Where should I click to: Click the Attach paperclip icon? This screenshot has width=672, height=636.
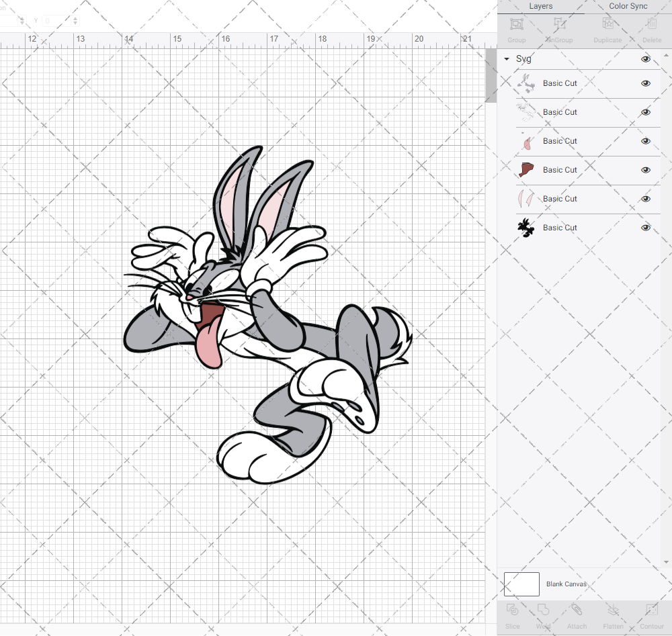[x=577, y=609]
